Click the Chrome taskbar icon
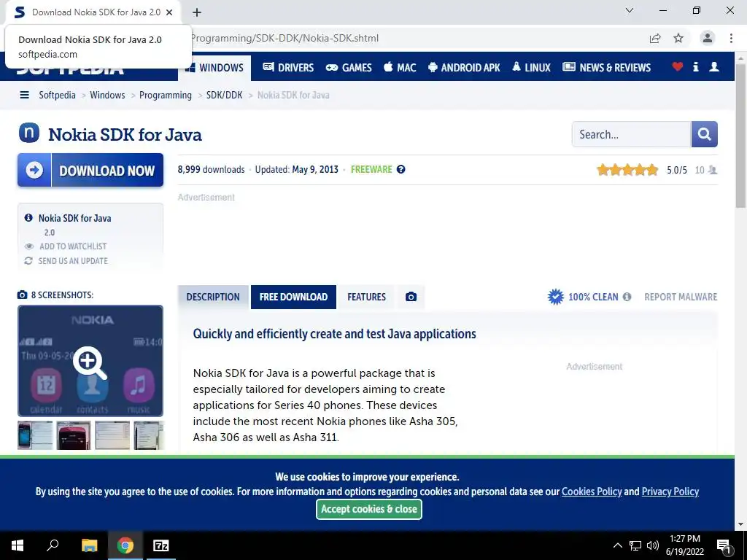The height and width of the screenshot is (560, 747). coord(125,545)
